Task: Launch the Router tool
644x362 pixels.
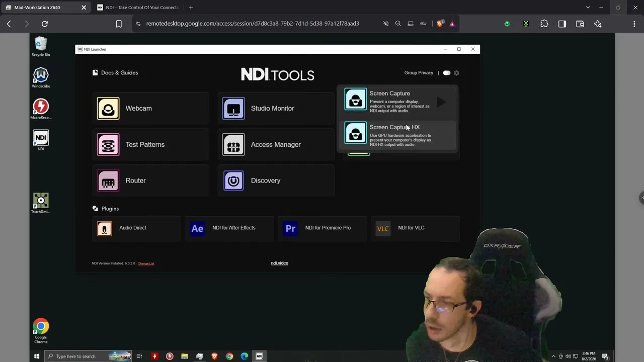Action: pyautogui.click(x=150, y=180)
